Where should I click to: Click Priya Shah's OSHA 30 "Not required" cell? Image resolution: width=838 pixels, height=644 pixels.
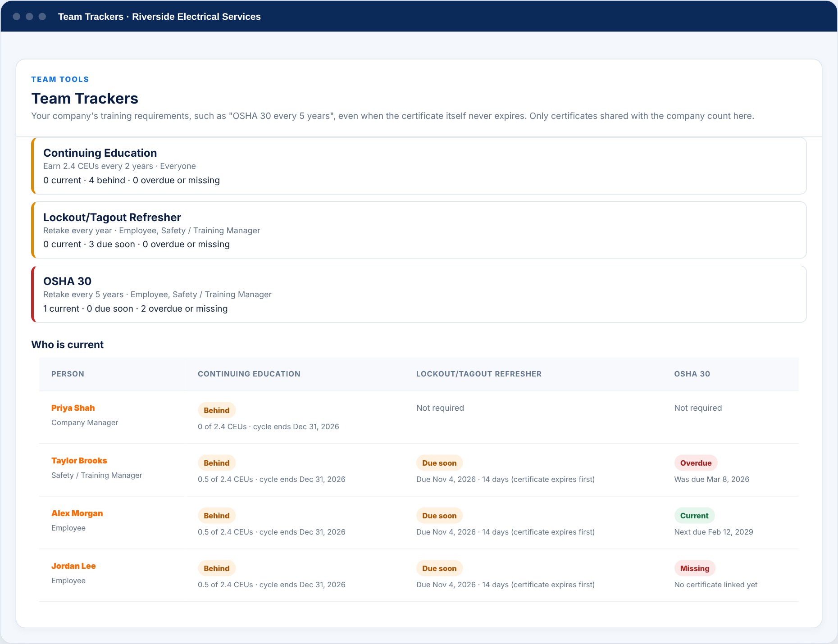(x=698, y=408)
